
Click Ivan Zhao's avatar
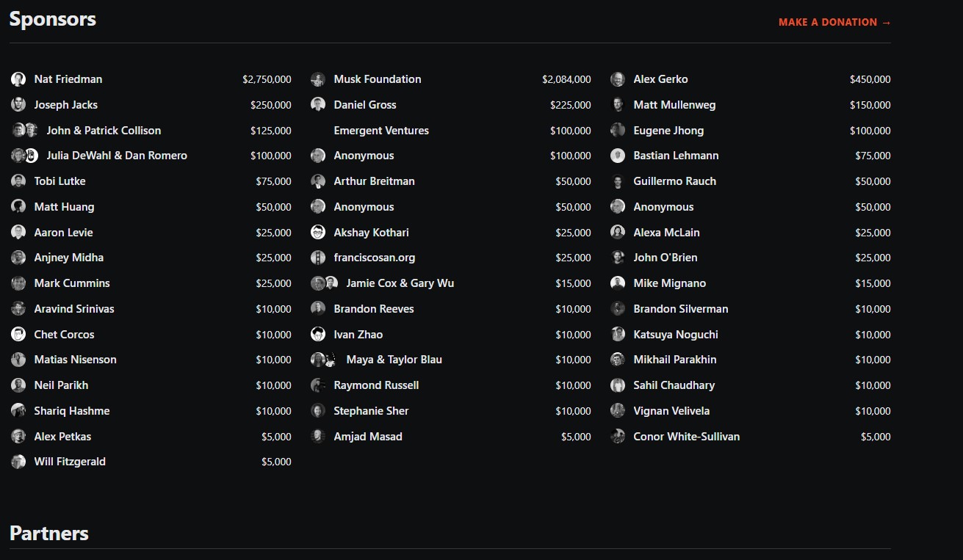point(318,335)
